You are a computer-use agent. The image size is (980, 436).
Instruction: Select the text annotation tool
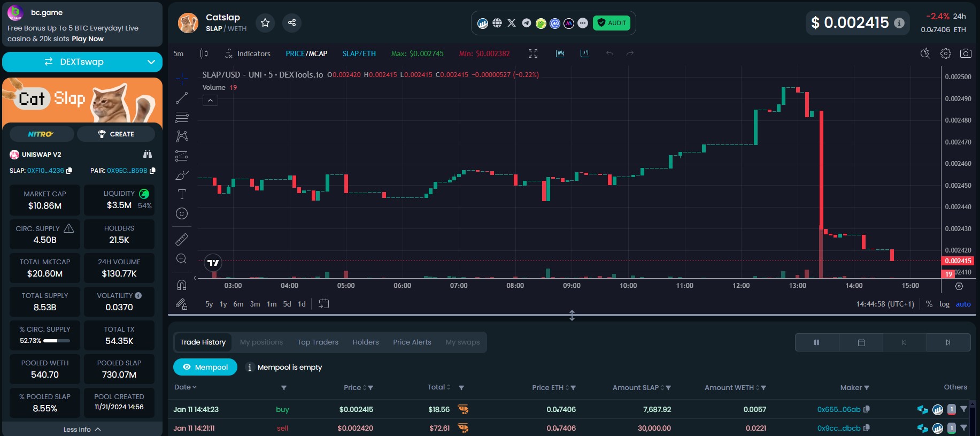pyautogui.click(x=182, y=194)
